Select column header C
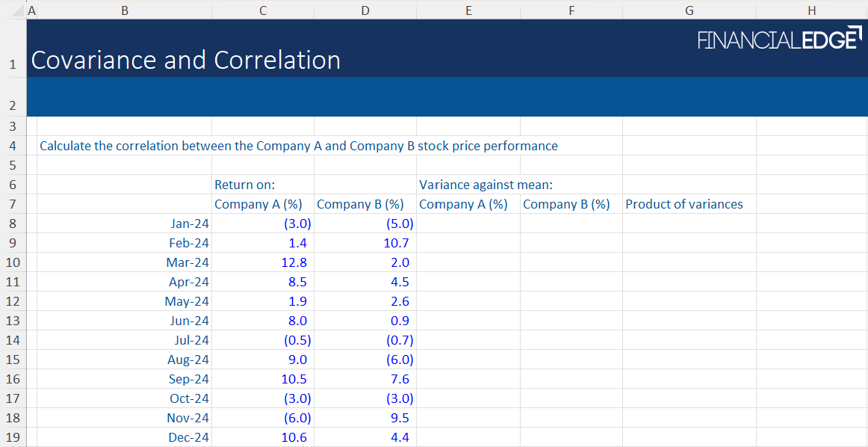868x447 pixels. pos(263,10)
